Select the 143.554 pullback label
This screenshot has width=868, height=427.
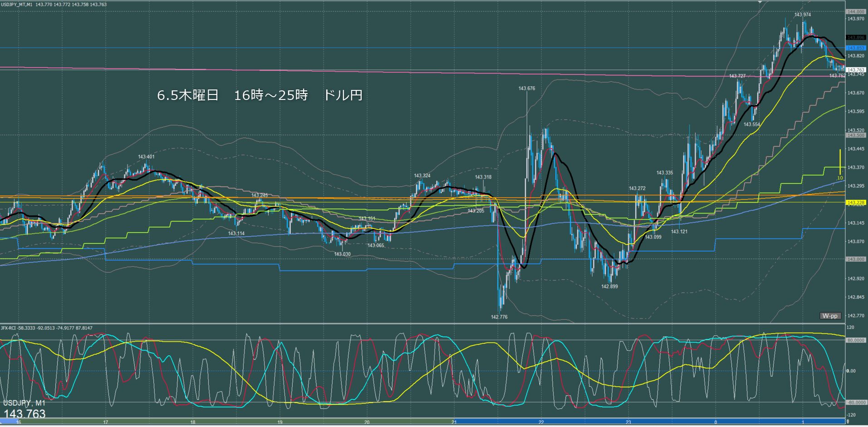[752, 124]
